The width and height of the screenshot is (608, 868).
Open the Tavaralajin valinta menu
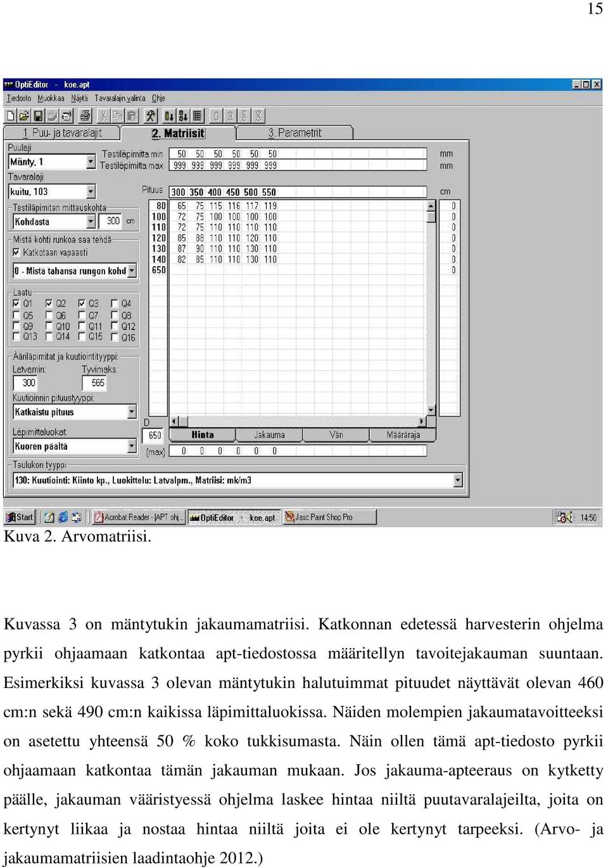click(x=120, y=98)
